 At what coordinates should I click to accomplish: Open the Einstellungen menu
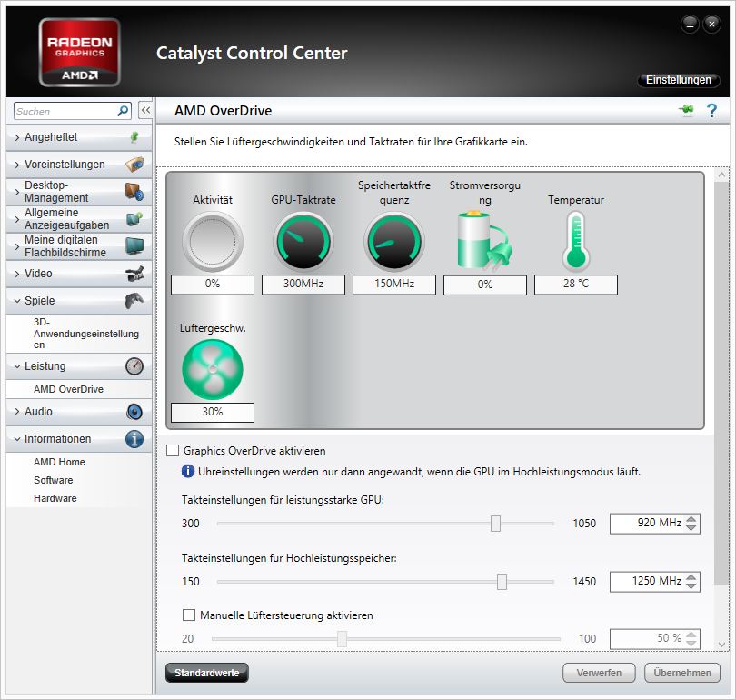click(x=678, y=80)
